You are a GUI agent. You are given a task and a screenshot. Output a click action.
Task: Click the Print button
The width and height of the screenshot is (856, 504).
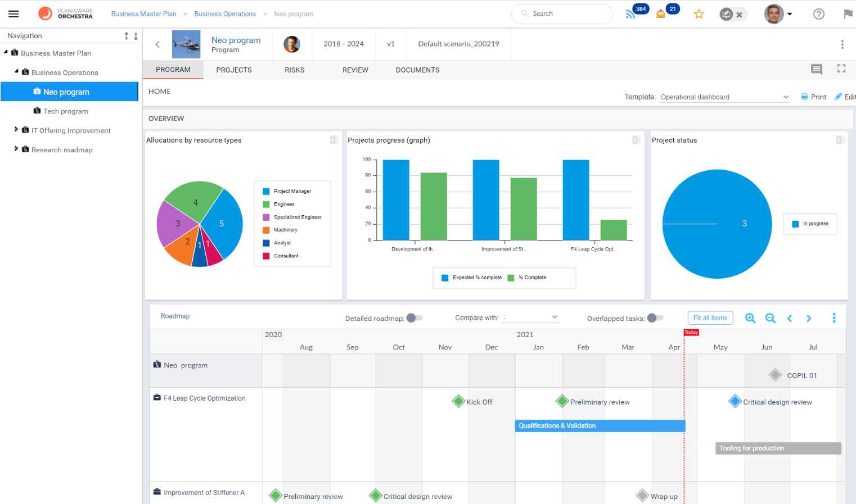coord(813,97)
